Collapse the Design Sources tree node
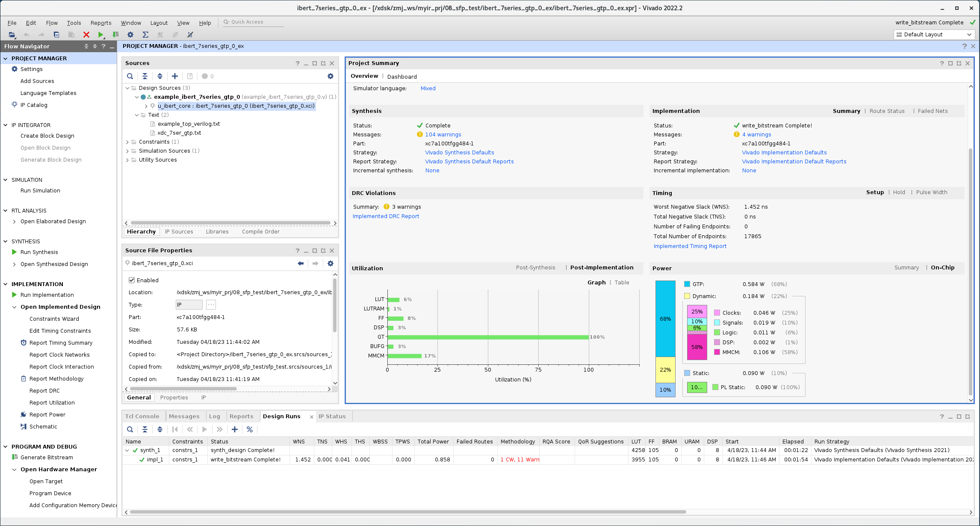This screenshot has width=980, height=526. 127,88
